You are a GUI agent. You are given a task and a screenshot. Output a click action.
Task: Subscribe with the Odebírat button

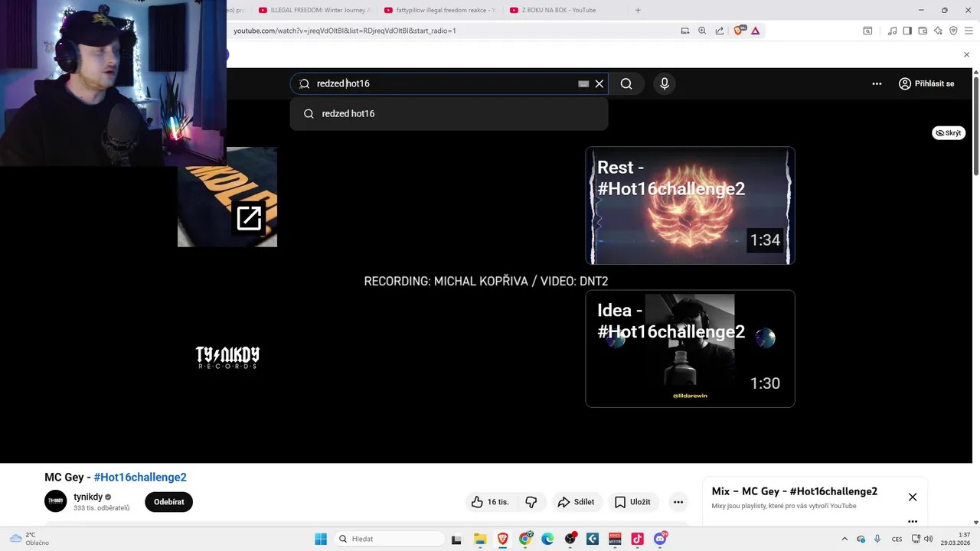tap(169, 502)
